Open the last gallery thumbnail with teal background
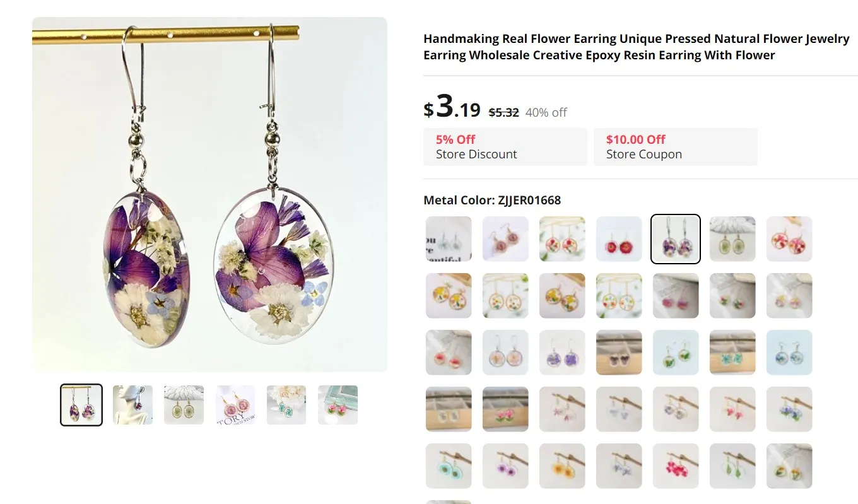858x504 pixels. (x=338, y=405)
